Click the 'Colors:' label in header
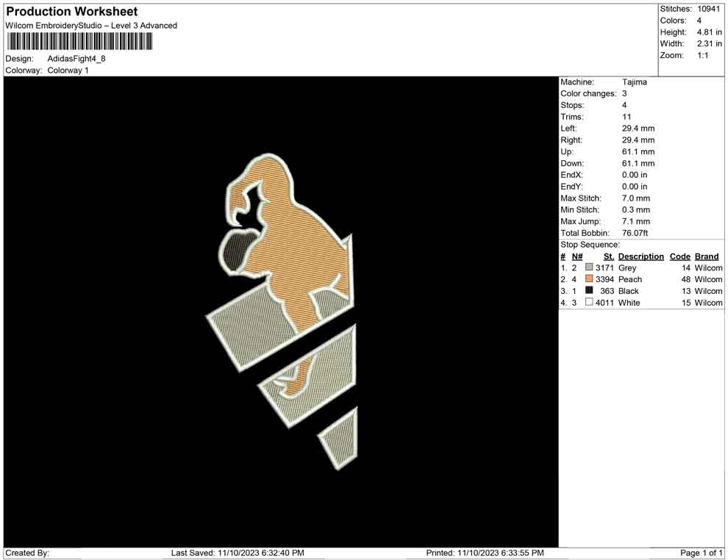 tap(673, 21)
